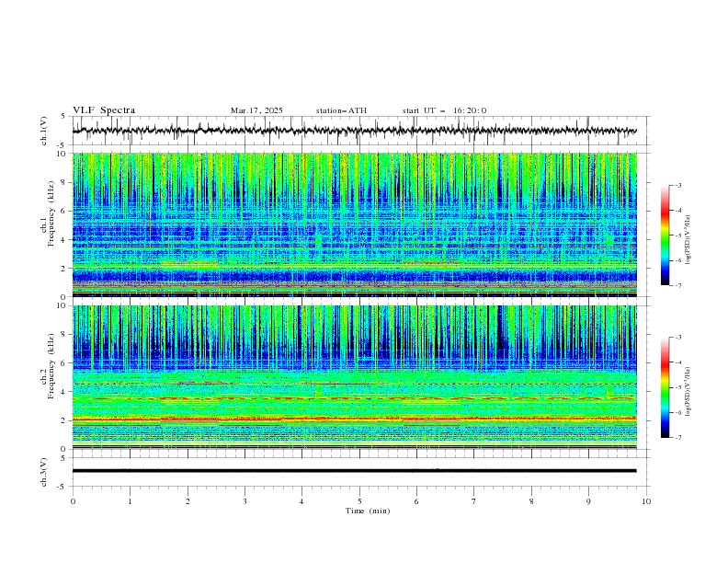Image resolution: width=728 pixels, height=563 pixels.
Task: Click the ch.2 frequency tick label '6'
Action: coord(65,363)
